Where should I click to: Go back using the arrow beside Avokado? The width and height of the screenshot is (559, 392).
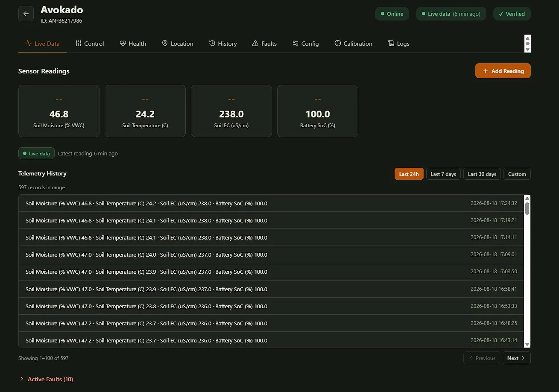[26, 14]
